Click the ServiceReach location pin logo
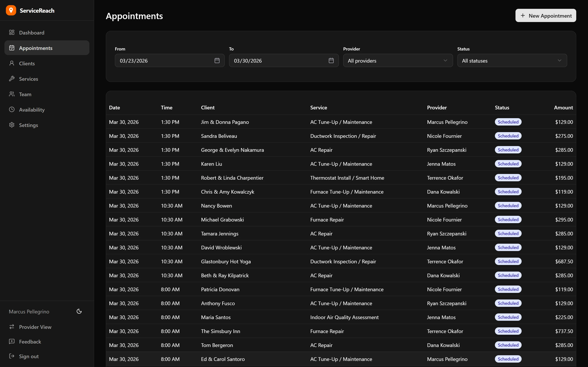 (x=11, y=10)
